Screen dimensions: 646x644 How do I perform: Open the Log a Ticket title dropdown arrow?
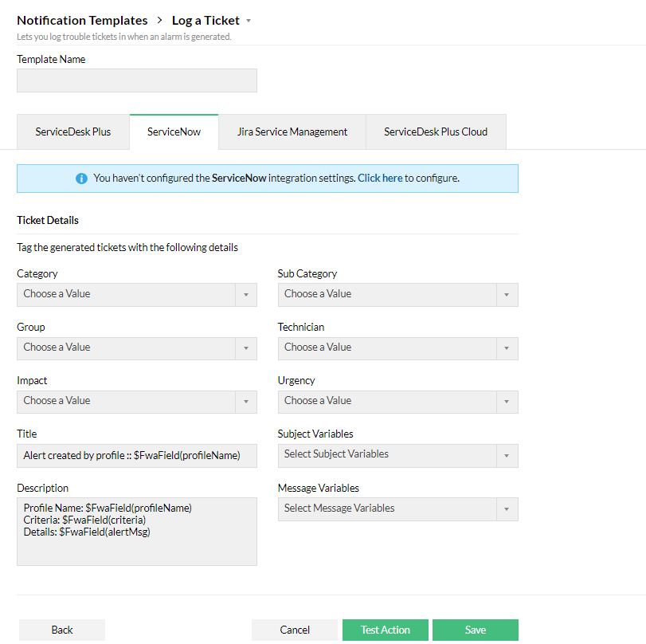pos(249,21)
